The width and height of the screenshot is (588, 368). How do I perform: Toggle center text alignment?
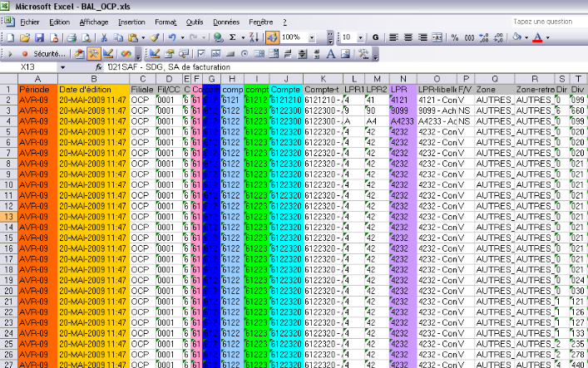pyautogui.click(x=407, y=37)
